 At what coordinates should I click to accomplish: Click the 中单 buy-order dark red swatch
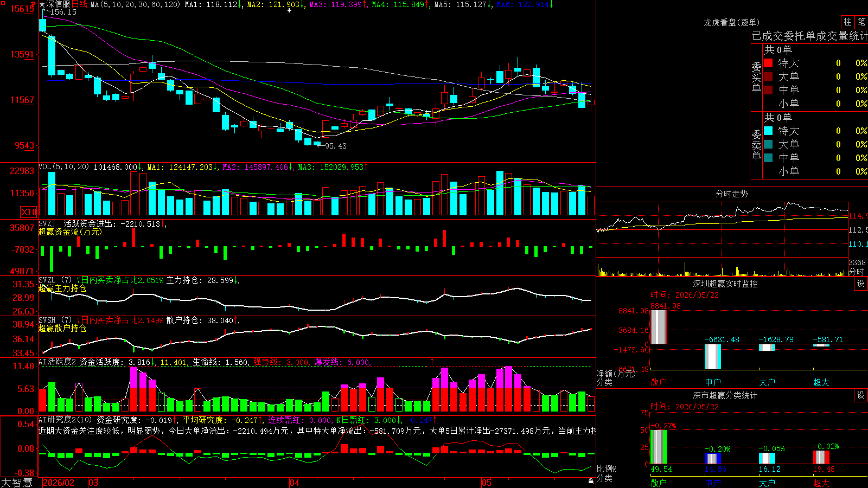pos(768,89)
